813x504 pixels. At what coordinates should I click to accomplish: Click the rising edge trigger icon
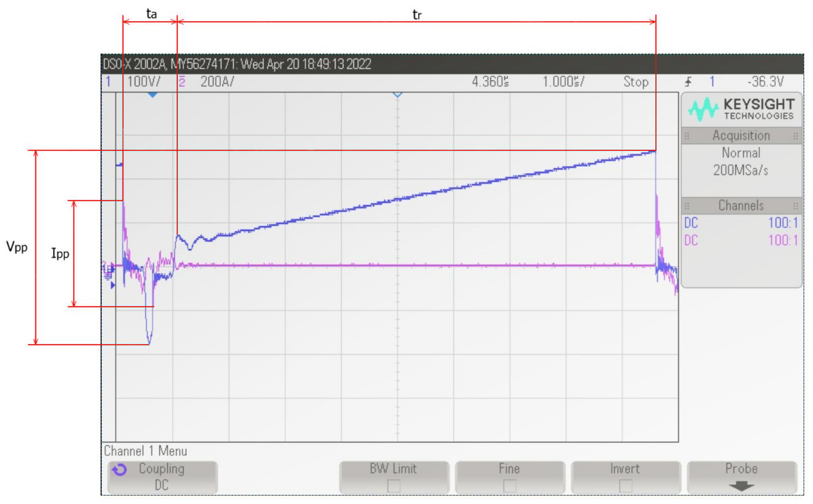pyautogui.click(x=688, y=82)
